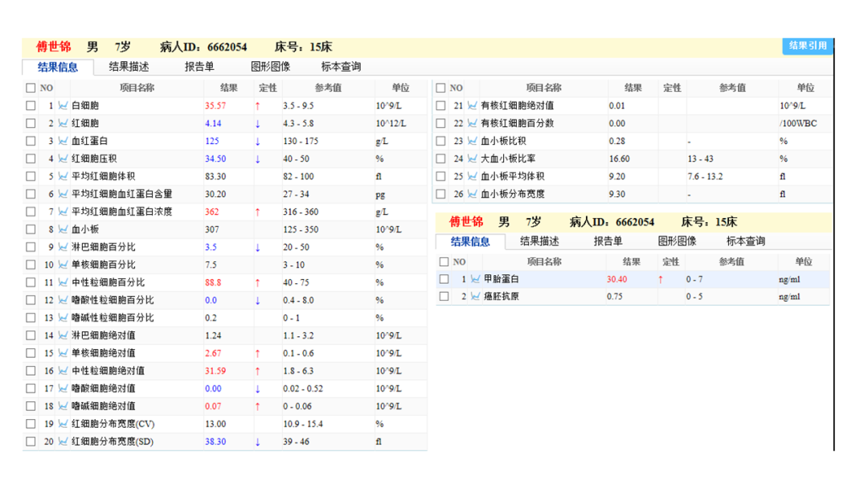Tick header checkbox in the tumor marker table

444,262
